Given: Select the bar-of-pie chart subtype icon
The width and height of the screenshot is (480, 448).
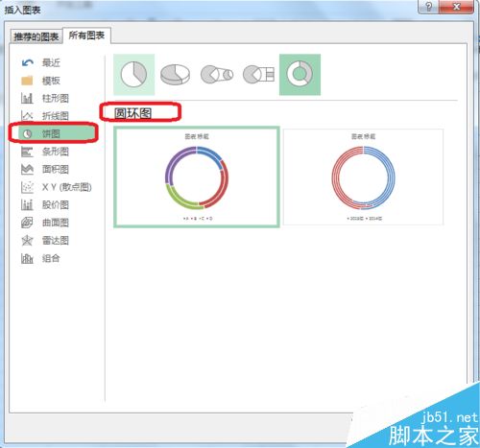Looking at the screenshot, I should (x=258, y=75).
